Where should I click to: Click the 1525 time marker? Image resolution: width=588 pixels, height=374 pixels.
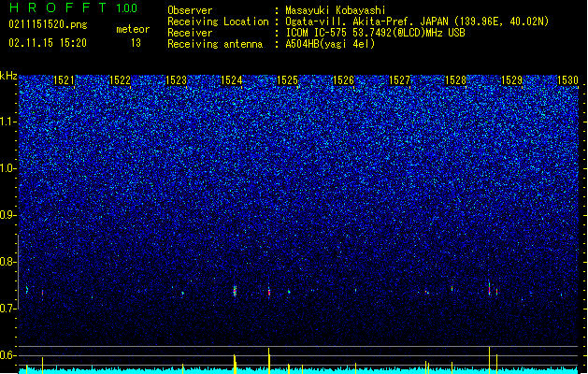[287, 80]
